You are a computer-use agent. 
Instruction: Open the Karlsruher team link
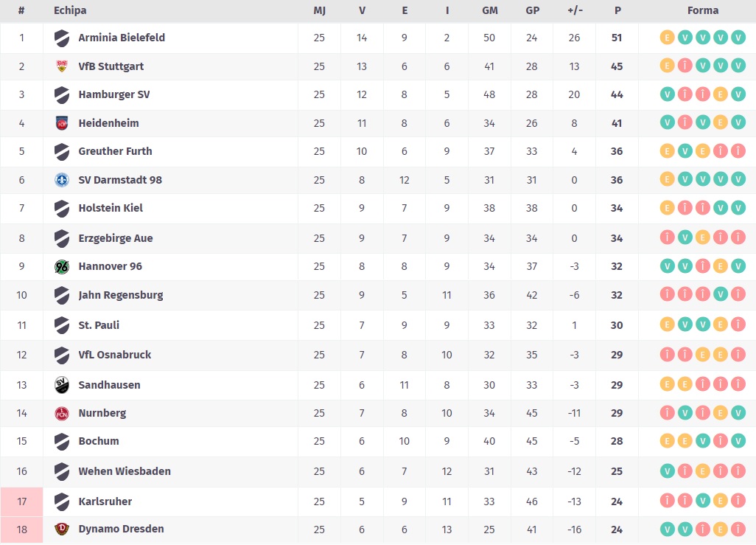point(105,501)
